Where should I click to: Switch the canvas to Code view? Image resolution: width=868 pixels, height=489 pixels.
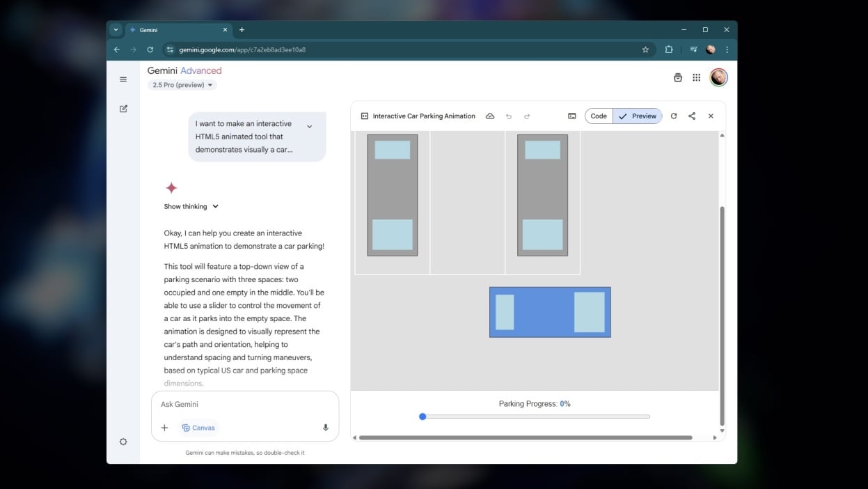coord(599,116)
